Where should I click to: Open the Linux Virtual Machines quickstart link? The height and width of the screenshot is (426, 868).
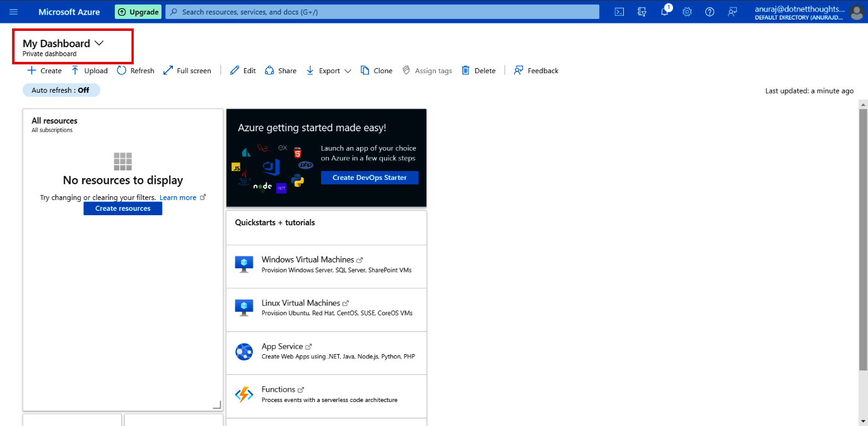click(x=301, y=303)
